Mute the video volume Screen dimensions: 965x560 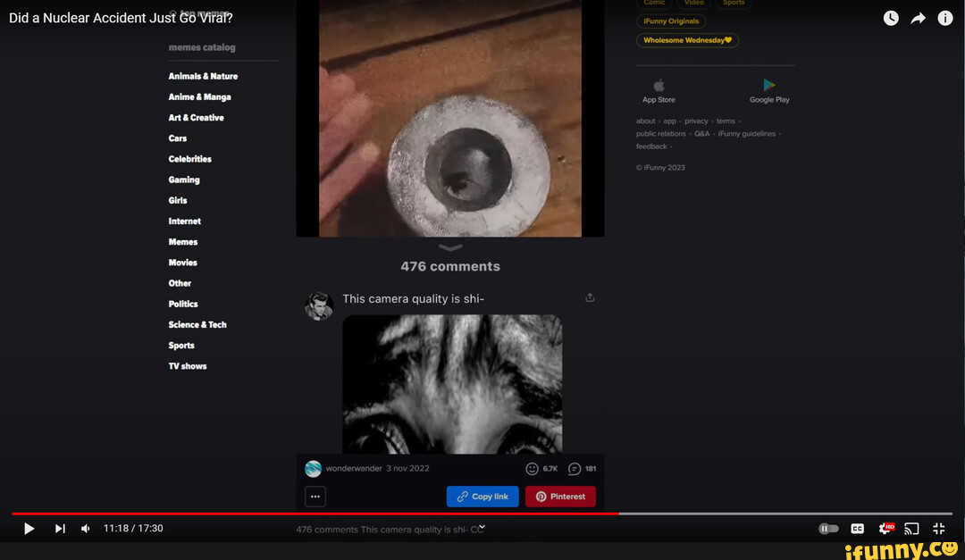(x=86, y=529)
